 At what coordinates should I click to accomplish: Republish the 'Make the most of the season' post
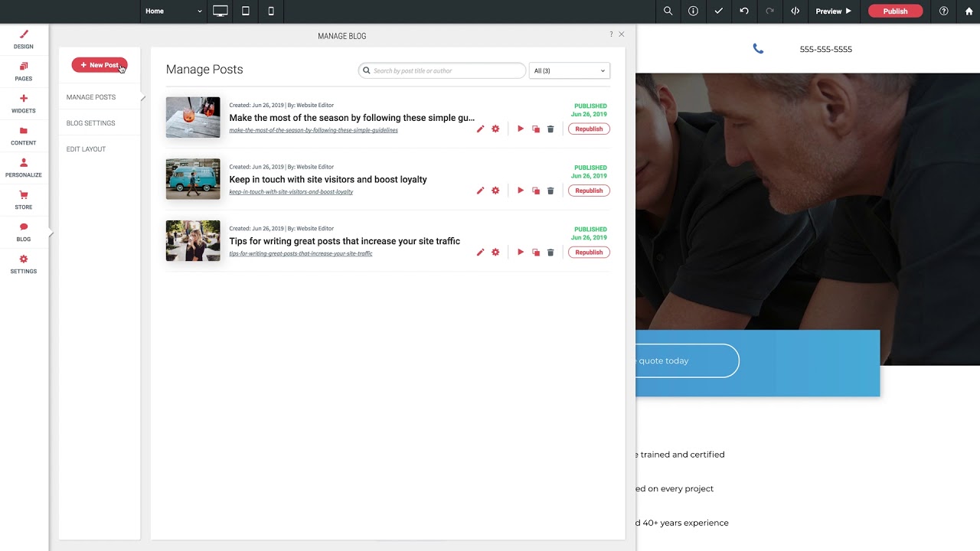(x=589, y=129)
